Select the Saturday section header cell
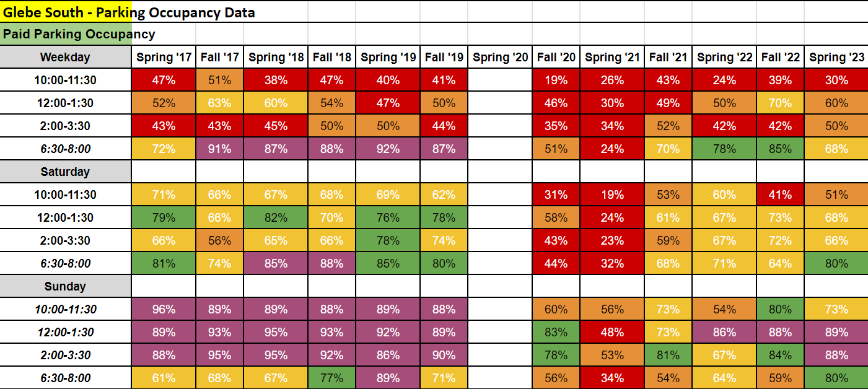 coord(65,172)
